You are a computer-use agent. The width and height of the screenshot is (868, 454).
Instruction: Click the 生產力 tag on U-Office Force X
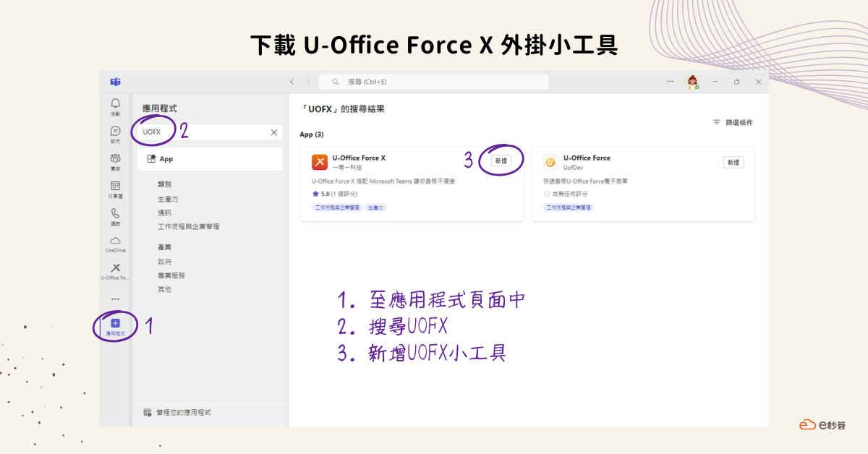tap(376, 207)
